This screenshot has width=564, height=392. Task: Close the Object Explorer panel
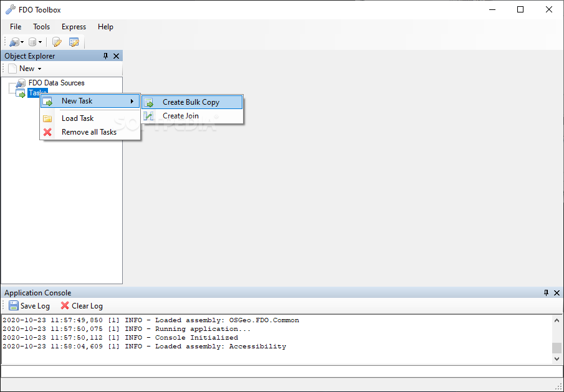(116, 56)
